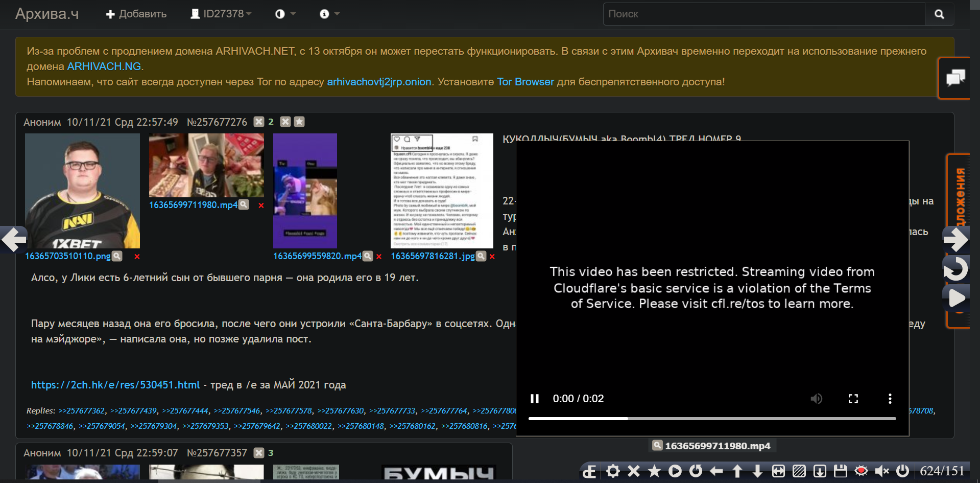The width and height of the screenshot is (980, 483).
Task: Click the circled play icon in bottom toolbar
Action: [675, 471]
